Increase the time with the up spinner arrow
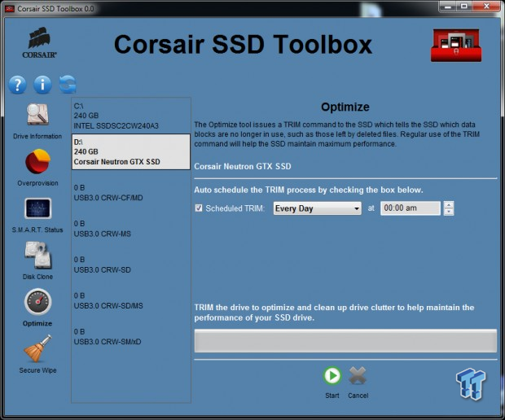 click(449, 204)
